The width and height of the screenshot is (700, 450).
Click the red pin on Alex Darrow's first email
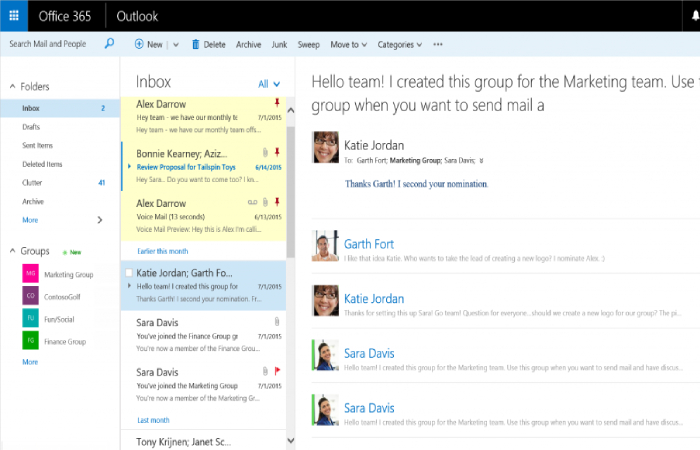tap(277, 103)
